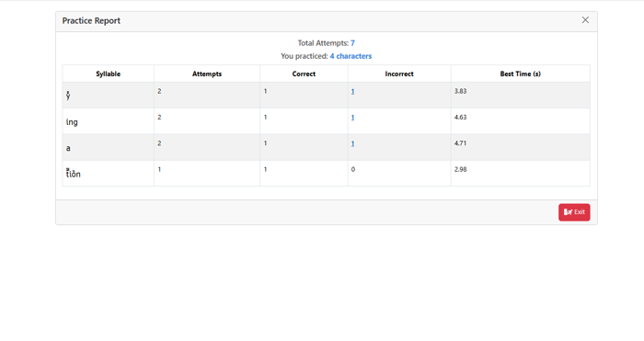Click best time value 3.83

[460, 91]
